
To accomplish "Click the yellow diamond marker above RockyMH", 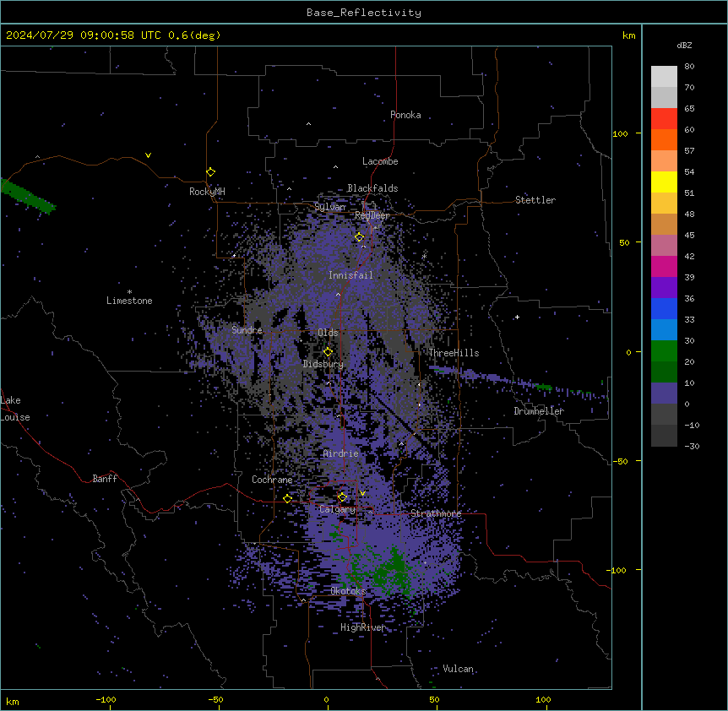I will (x=210, y=172).
